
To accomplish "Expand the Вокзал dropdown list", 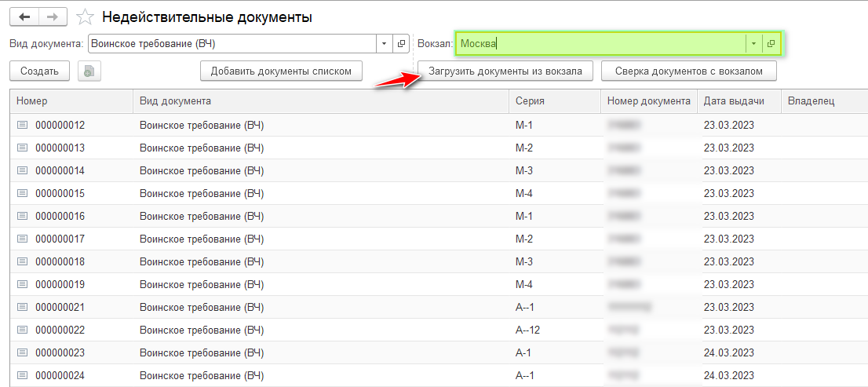I will (753, 44).
